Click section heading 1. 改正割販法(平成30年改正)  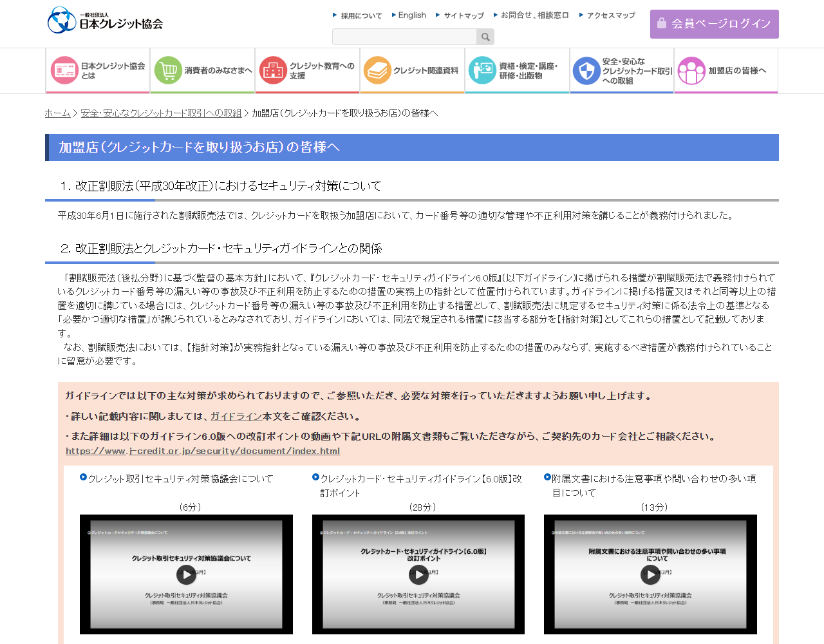pos(220,186)
